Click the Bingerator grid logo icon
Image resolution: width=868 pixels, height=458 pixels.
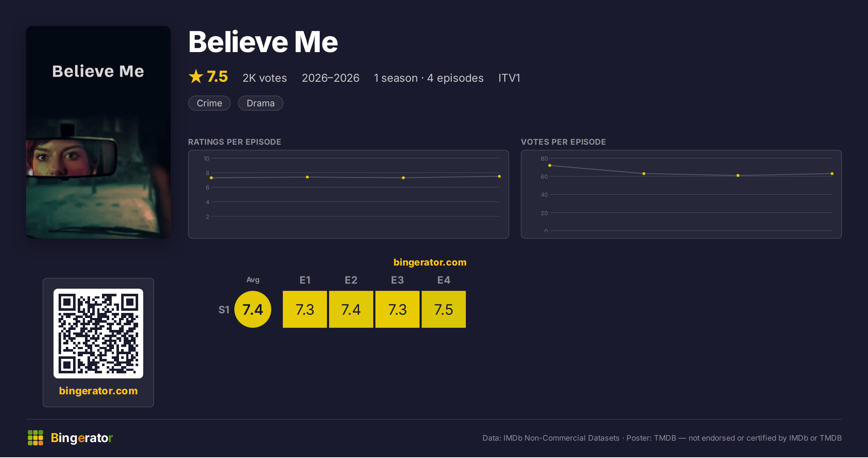pyautogui.click(x=35, y=438)
